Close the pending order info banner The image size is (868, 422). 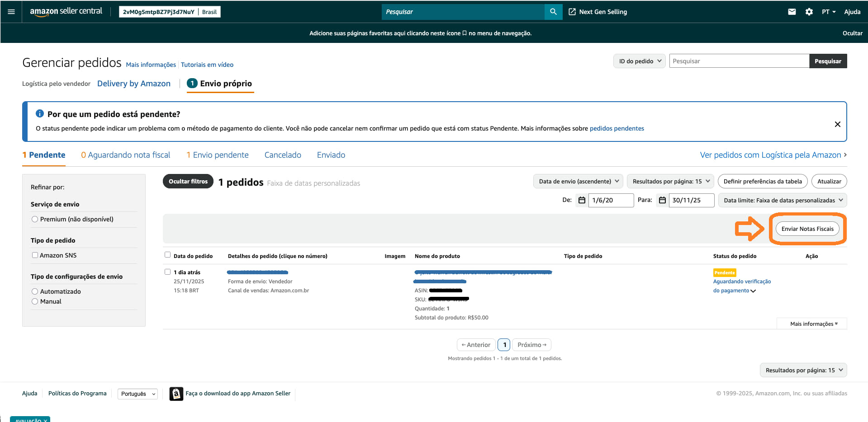[837, 124]
